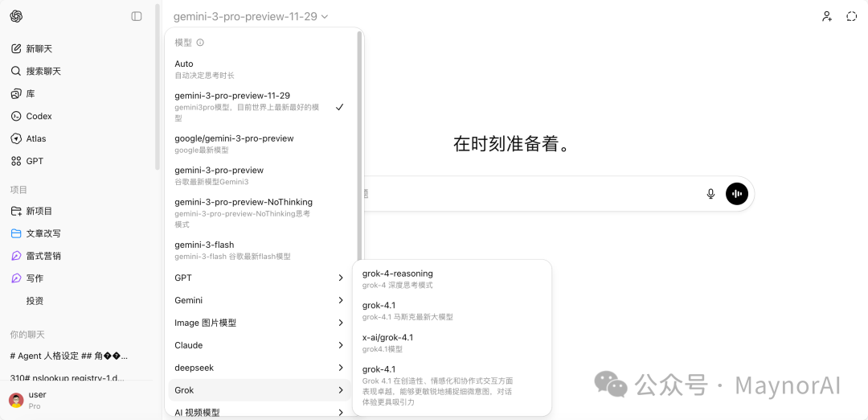Screen dimensions: 868x420
Task: Expand the AI 视频模型 submenu
Action: point(259,412)
